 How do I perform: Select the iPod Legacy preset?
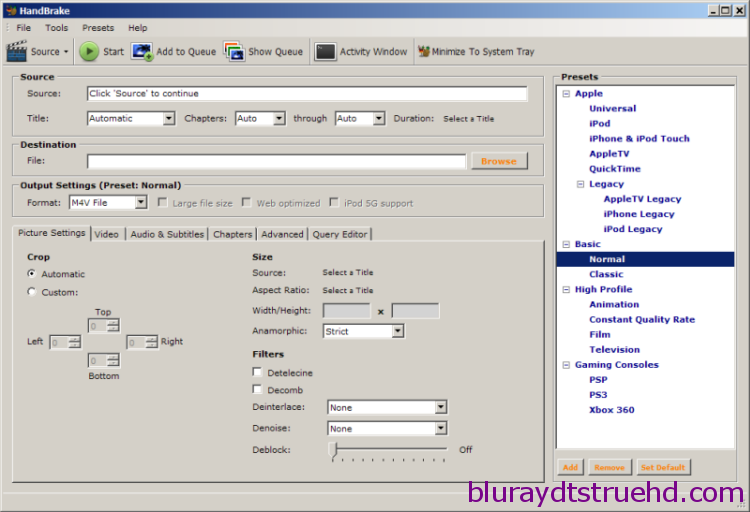pyautogui.click(x=632, y=229)
